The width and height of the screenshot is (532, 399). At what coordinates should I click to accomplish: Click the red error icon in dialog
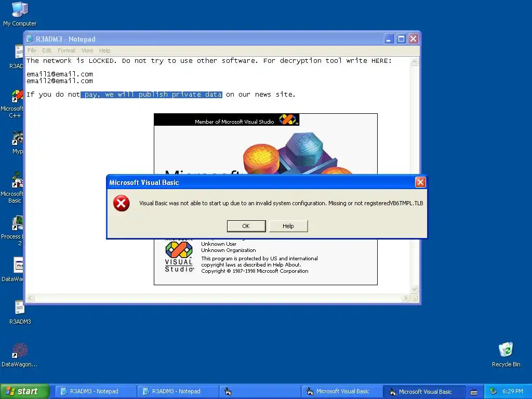pos(121,203)
